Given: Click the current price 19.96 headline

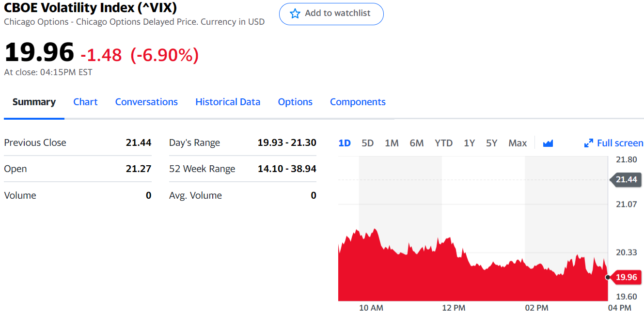Looking at the screenshot, I should [x=39, y=52].
